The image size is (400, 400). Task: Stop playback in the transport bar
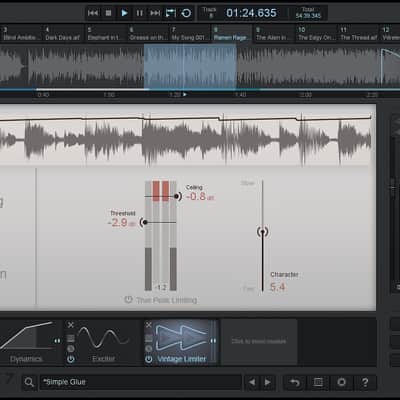coord(108,13)
